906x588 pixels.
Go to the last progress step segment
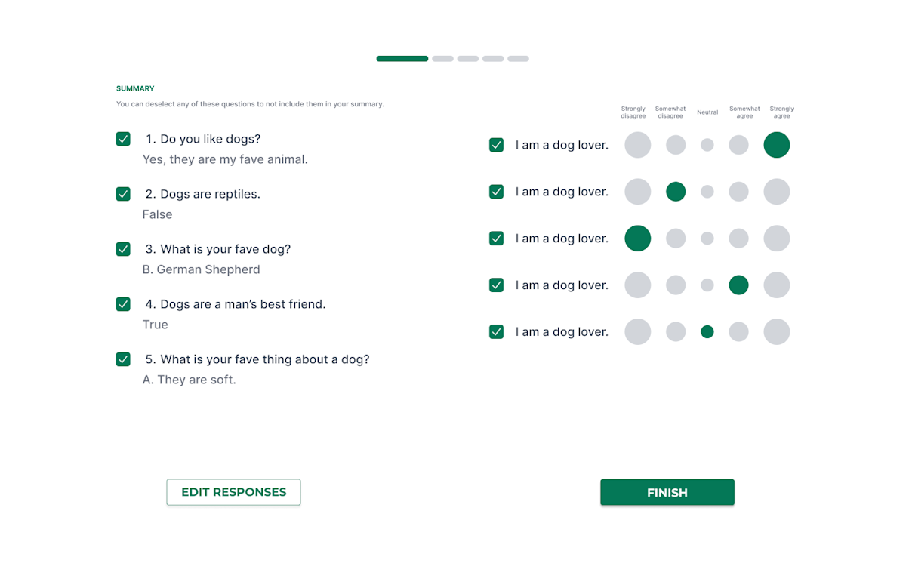(518, 59)
